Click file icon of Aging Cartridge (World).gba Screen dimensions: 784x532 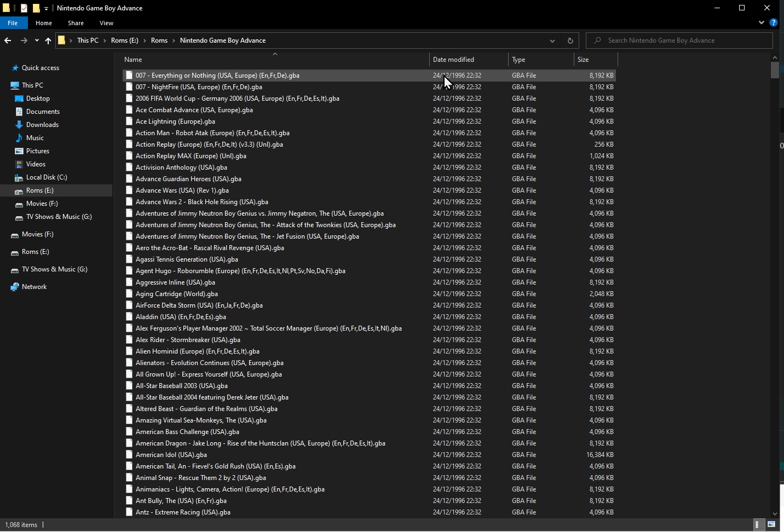129,294
